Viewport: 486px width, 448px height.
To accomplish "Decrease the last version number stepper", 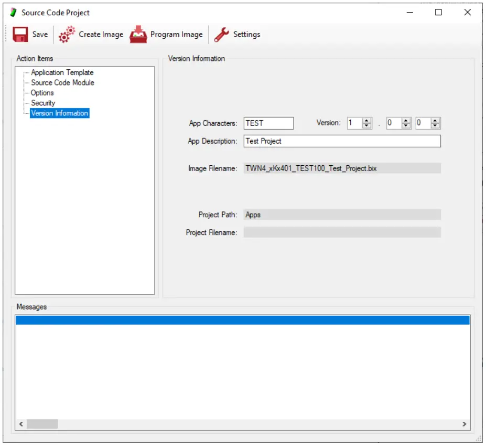I will 435,126.
